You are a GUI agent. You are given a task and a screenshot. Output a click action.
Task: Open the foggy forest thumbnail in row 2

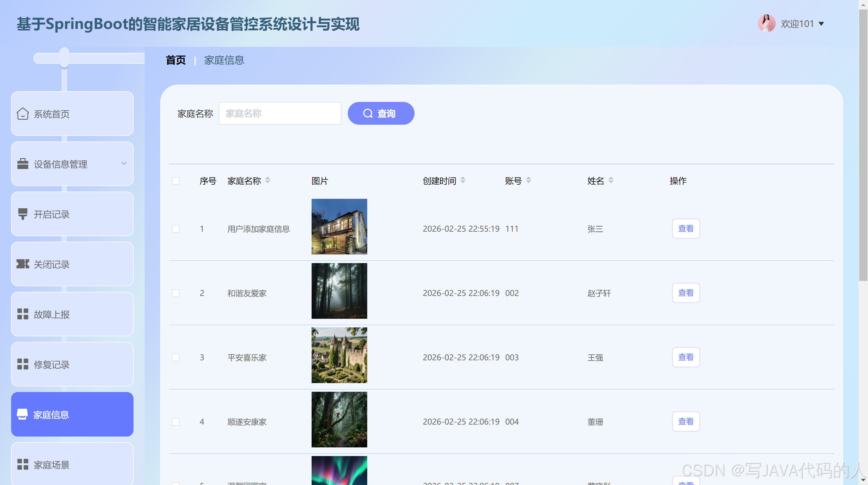pyautogui.click(x=339, y=291)
